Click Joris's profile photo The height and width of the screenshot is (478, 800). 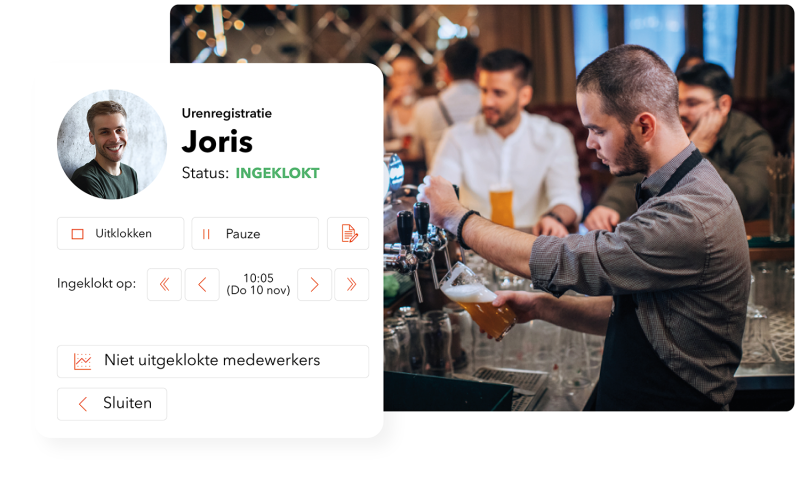tap(112, 144)
